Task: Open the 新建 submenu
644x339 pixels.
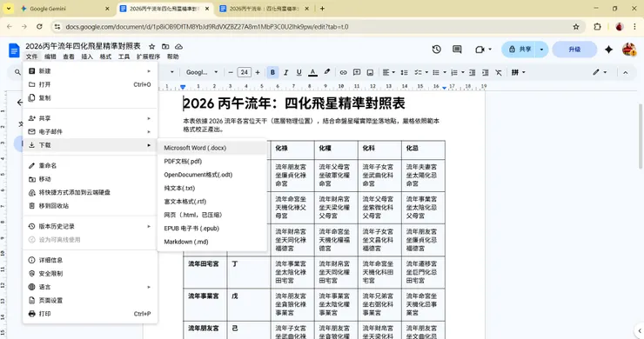Action: [x=90, y=71]
